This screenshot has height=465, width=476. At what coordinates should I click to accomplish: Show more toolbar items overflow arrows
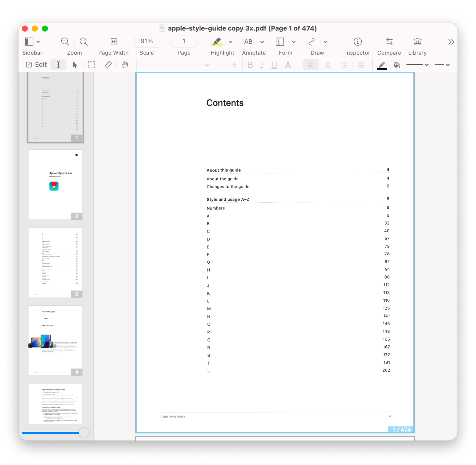pos(451,42)
